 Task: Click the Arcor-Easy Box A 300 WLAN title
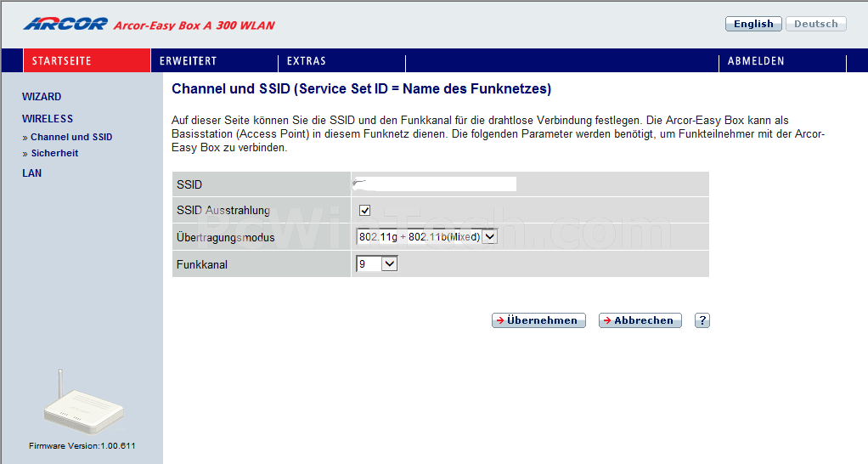point(194,25)
